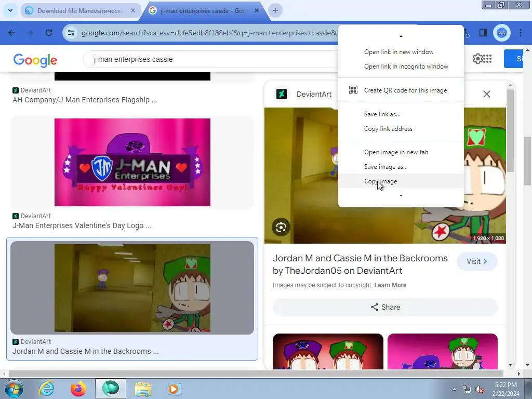Launch Firefox from the taskbar
Screen dimensions: 532x399
tap(78, 389)
